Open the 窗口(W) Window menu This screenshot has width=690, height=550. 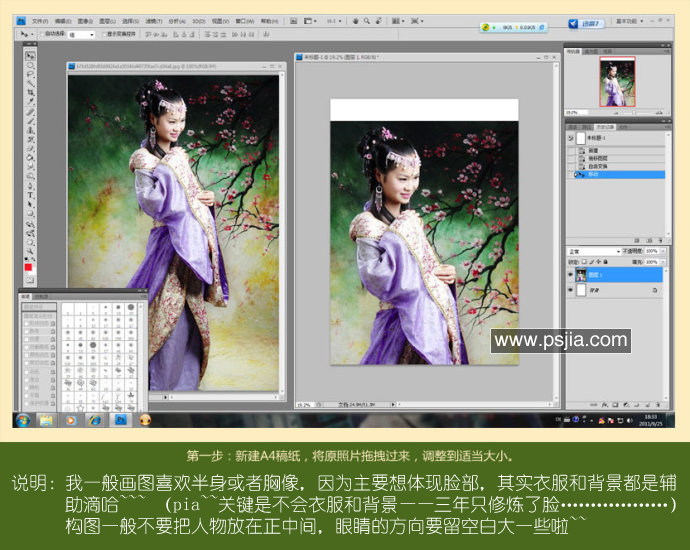244,21
